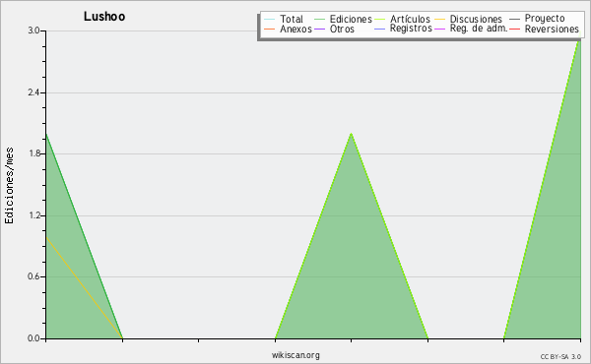Click the 1.8 y-axis value

33,153
